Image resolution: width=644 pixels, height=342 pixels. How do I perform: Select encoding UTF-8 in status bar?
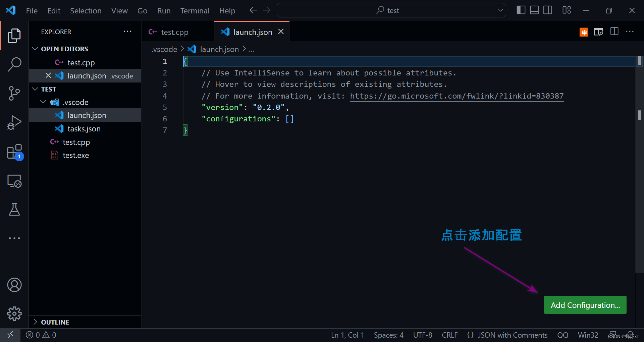click(x=423, y=335)
